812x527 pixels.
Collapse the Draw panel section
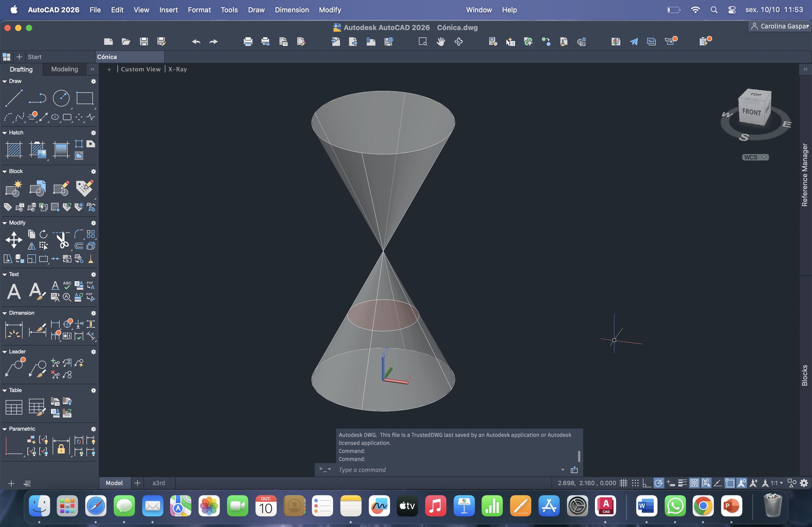pyautogui.click(x=5, y=81)
